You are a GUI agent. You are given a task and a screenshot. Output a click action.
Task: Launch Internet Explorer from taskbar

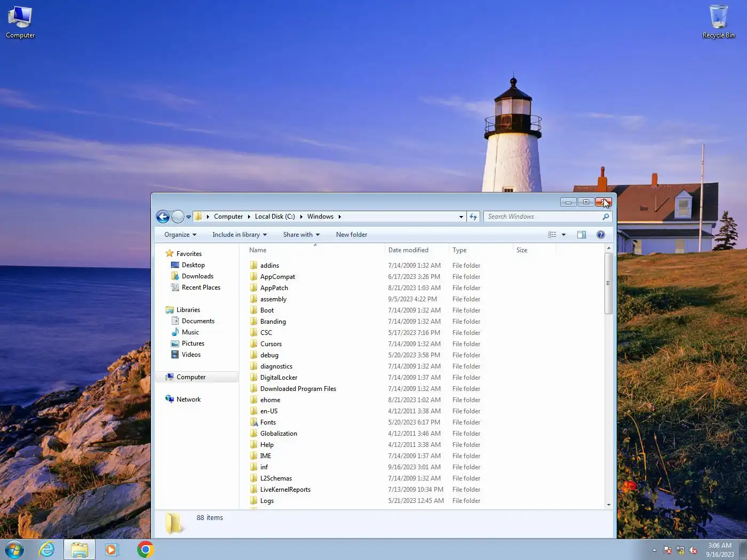pos(47,549)
